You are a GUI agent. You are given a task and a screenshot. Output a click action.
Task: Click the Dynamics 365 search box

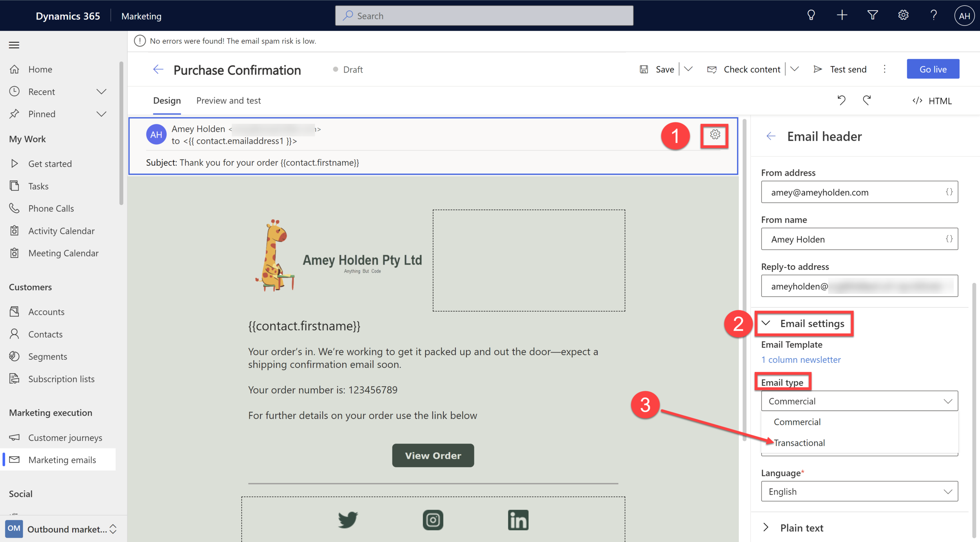[484, 16]
